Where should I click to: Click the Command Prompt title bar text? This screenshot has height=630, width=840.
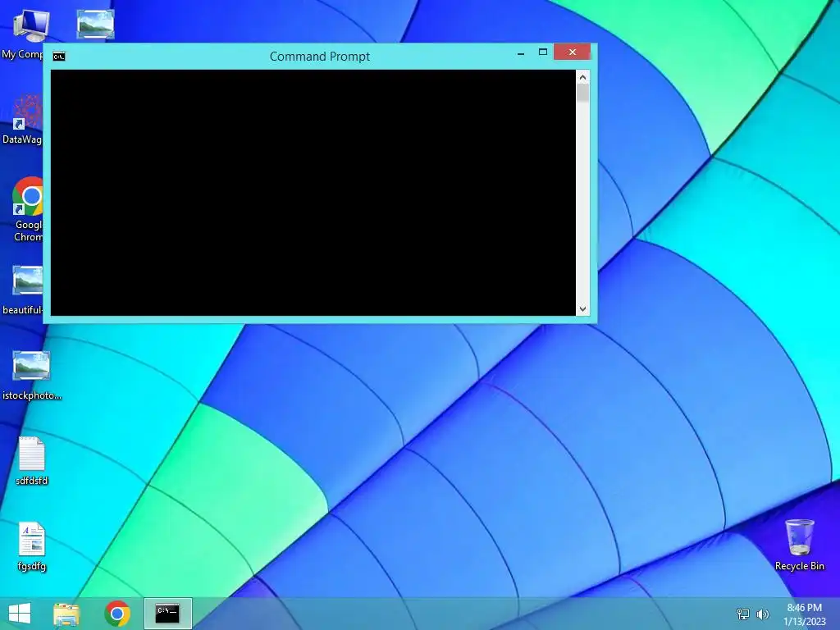click(x=320, y=57)
